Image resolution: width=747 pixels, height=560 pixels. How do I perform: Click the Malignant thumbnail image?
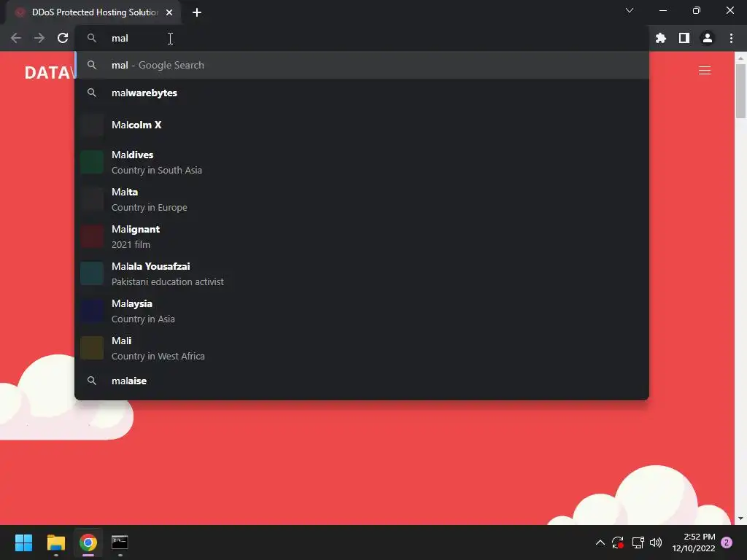(91, 236)
